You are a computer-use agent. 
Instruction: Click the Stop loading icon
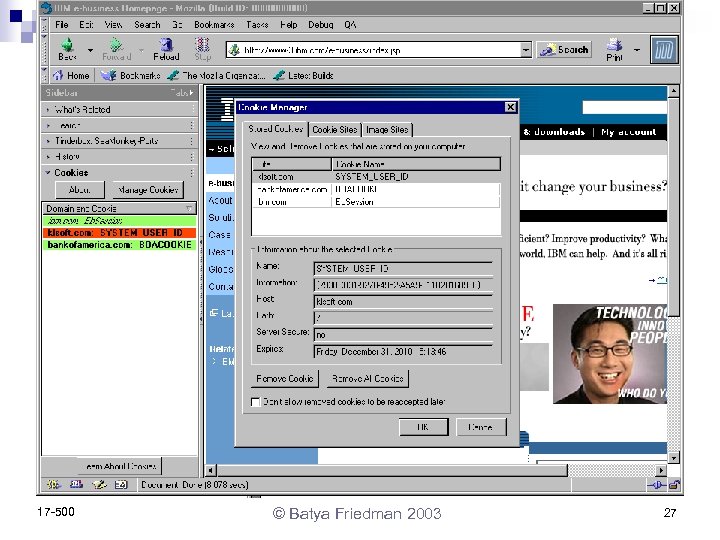pyautogui.click(x=202, y=45)
